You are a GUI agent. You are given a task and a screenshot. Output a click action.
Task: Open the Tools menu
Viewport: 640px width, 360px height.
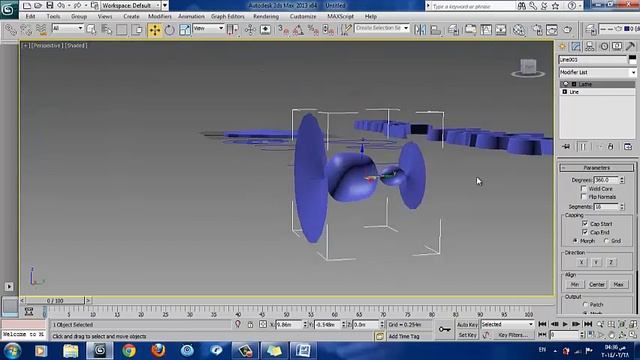pos(53,16)
